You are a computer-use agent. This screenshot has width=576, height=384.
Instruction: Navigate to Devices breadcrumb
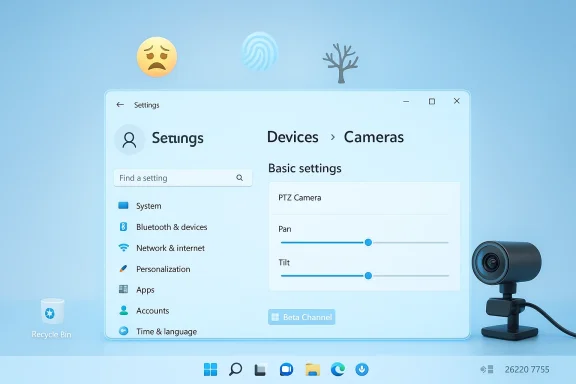293,137
